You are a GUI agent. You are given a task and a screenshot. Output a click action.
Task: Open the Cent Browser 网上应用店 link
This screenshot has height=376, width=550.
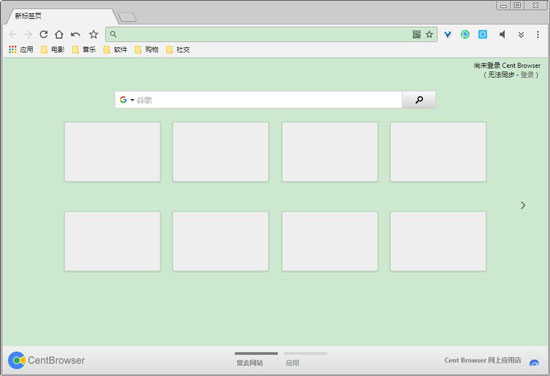pyautogui.click(x=483, y=360)
